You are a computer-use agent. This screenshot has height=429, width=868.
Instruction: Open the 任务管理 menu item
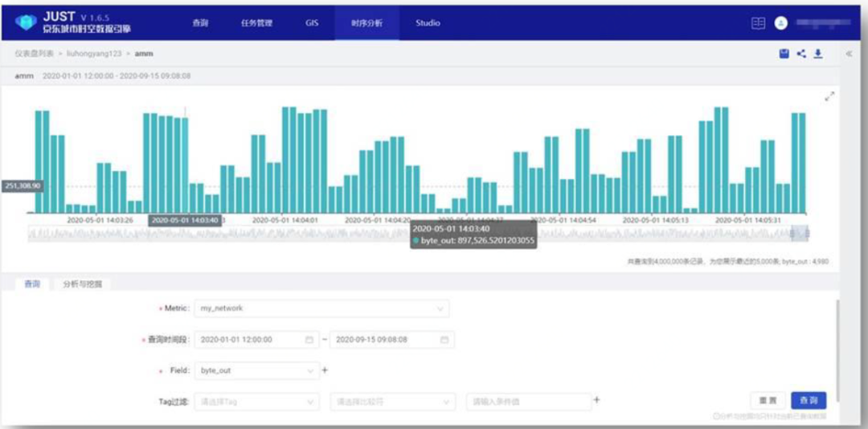[x=256, y=23]
